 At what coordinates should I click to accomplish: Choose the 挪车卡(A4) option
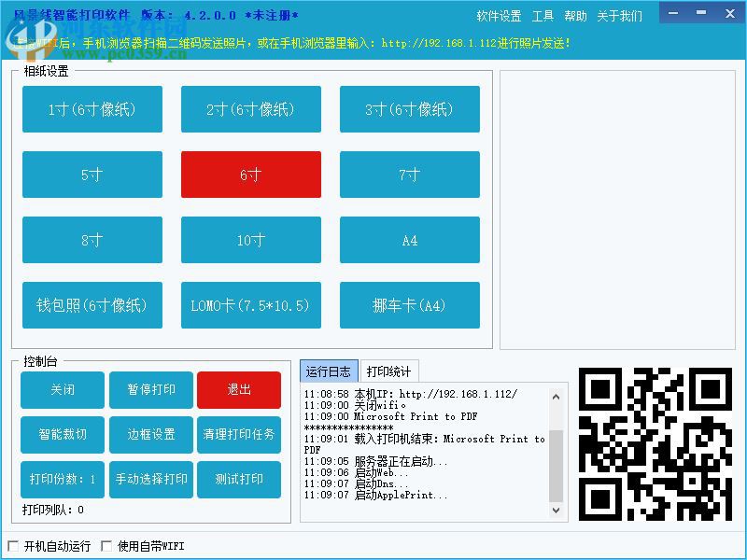(x=409, y=305)
